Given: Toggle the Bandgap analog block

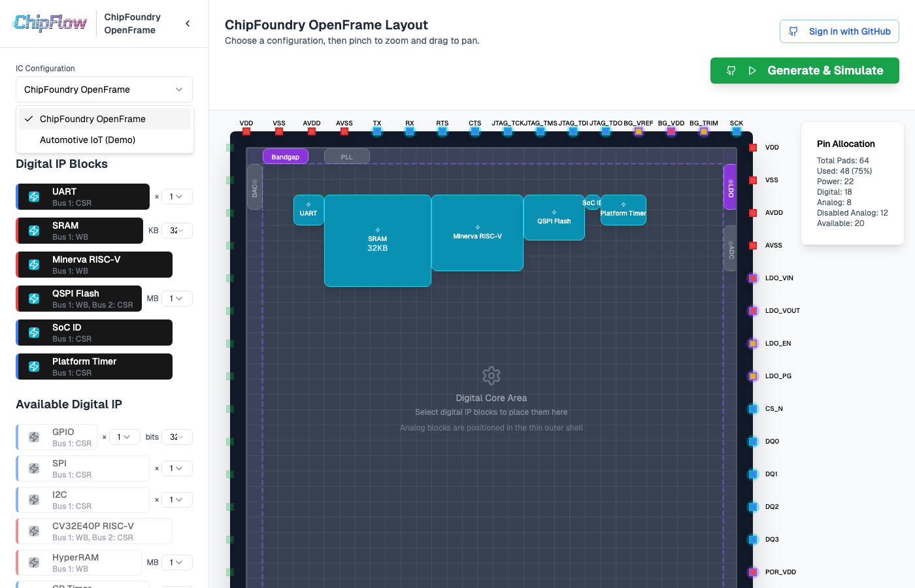Looking at the screenshot, I should click(285, 157).
